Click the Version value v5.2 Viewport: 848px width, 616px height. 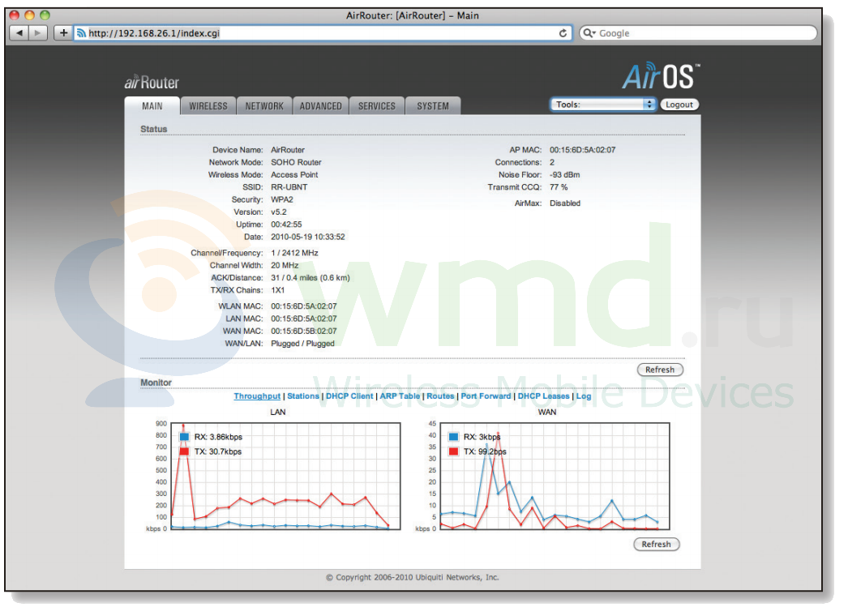279,212
